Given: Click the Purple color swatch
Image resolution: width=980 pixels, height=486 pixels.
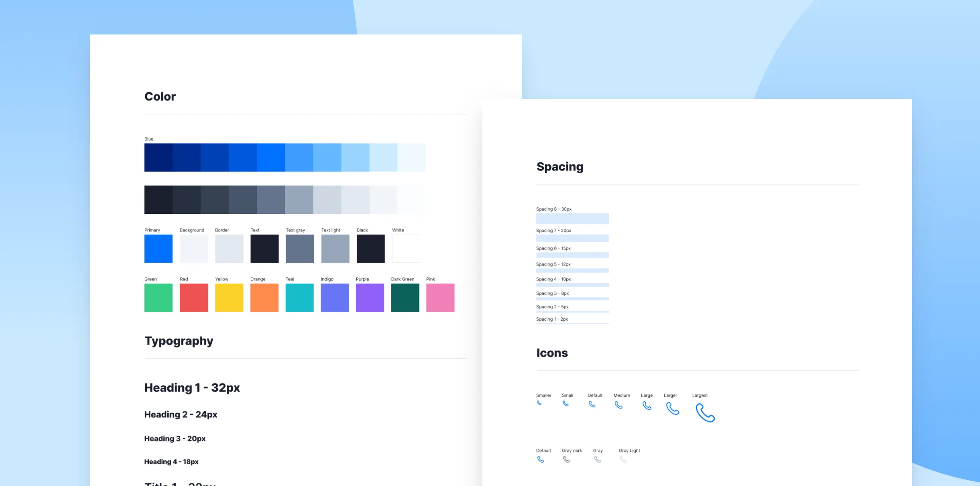Looking at the screenshot, I should (370, 298).
